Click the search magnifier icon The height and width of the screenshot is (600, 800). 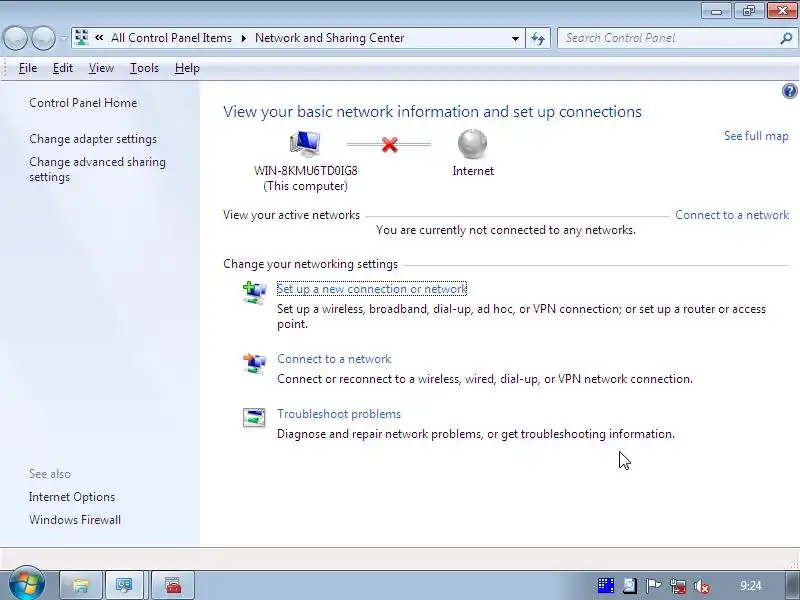click(786, 38)
